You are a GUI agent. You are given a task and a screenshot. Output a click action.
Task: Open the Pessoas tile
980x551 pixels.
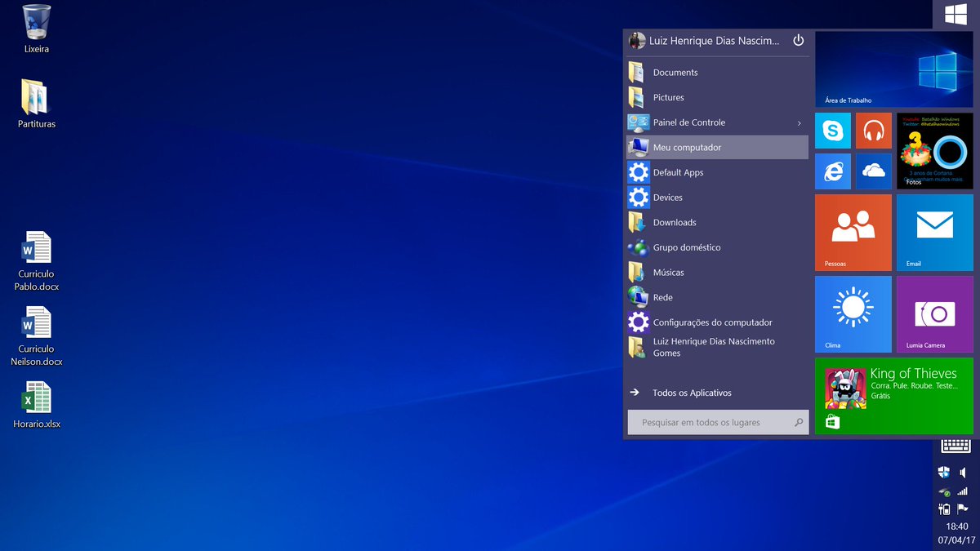(853, 233)
